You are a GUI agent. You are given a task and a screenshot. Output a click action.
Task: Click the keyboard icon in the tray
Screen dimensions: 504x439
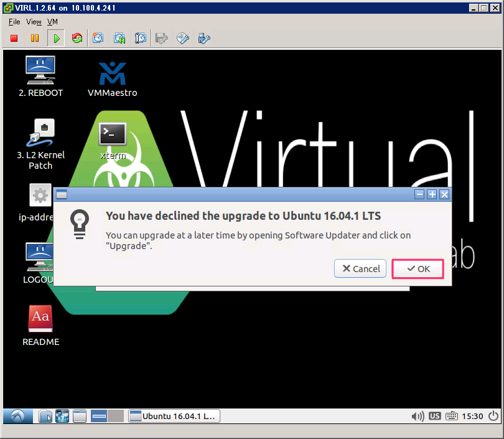point(452,416)
